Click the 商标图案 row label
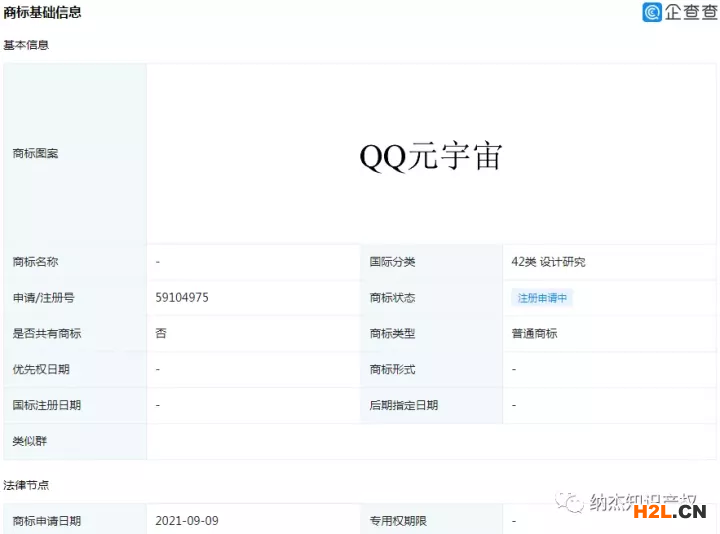Viewport: 720px width, 534px height. coord(35,154)
